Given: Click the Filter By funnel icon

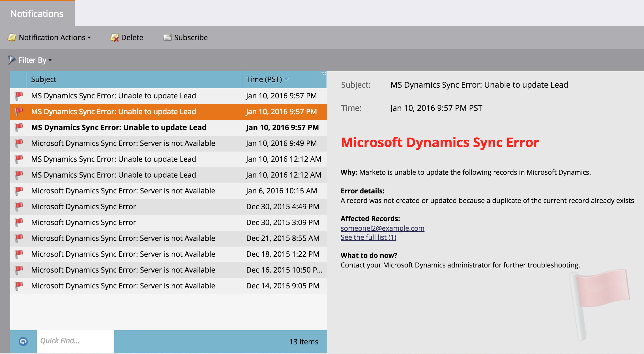Looking at the screenshot, I should pyautogui.click(x=11, y=60).
